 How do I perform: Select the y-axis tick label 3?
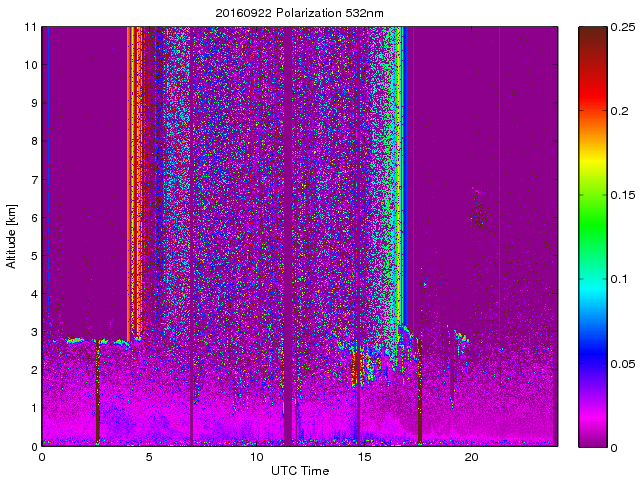point(34,332)
